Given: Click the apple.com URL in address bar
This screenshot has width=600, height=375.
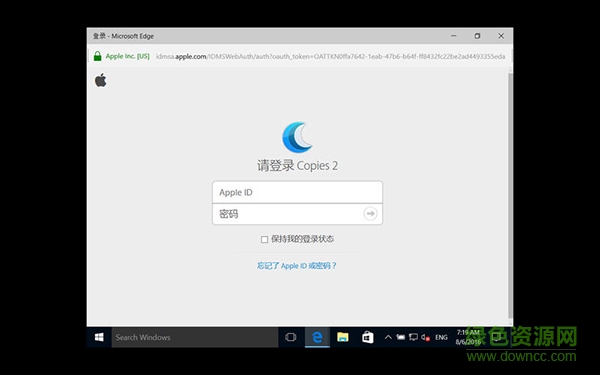Looking at the screenshot, I should click(330, 57).
